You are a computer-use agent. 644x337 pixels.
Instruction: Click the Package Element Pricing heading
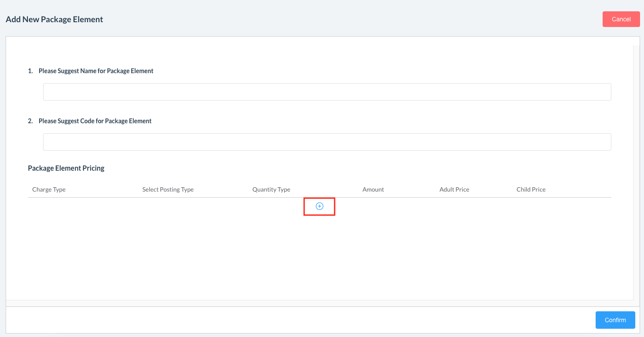pos(66,168)
